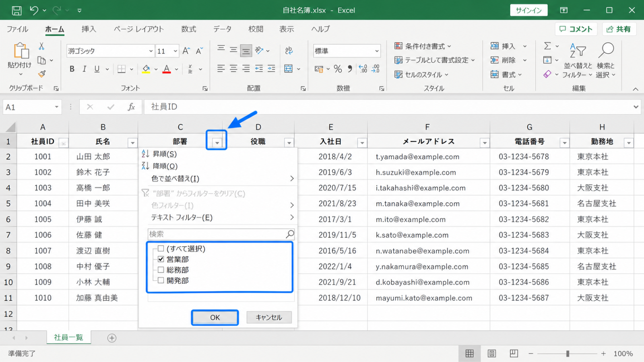Open 条件付き書式 menu
644x362 pixels.
pyautogui.click(x=423, y=46)
